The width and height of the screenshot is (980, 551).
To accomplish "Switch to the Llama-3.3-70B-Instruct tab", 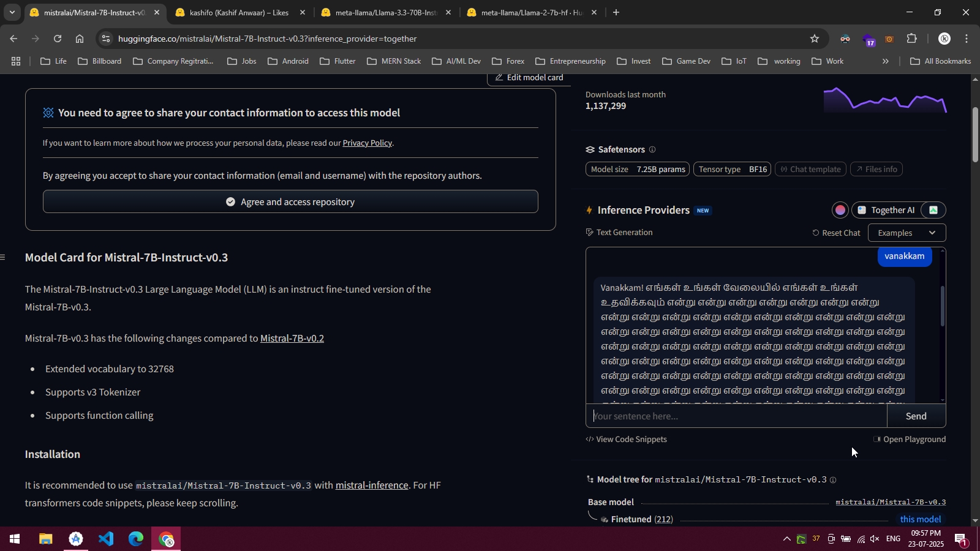I will coord(386,12).
